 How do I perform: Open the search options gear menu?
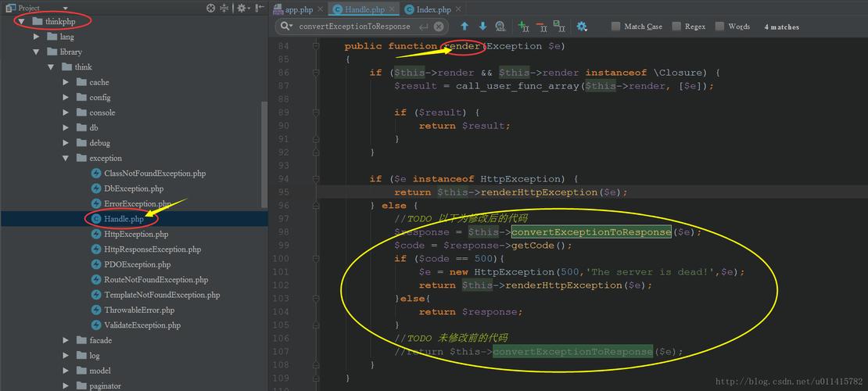[581, 26]
